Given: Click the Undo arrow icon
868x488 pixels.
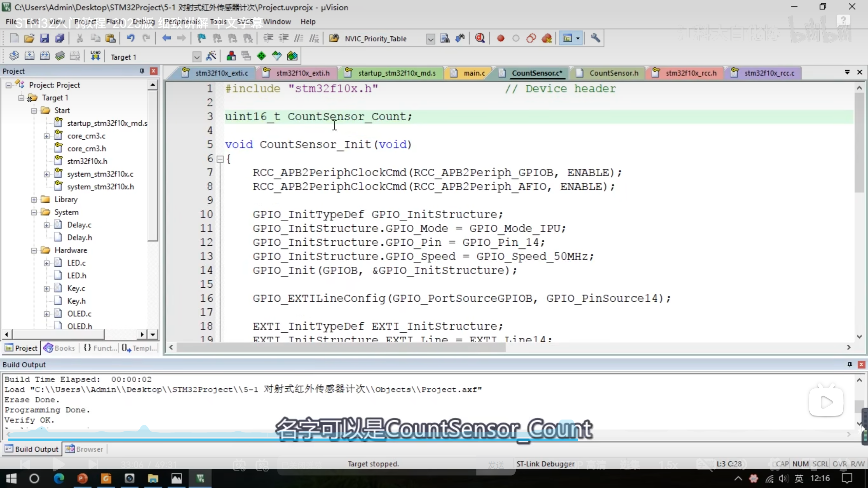Looking at the screenshot, I should (x=131, y=38).
